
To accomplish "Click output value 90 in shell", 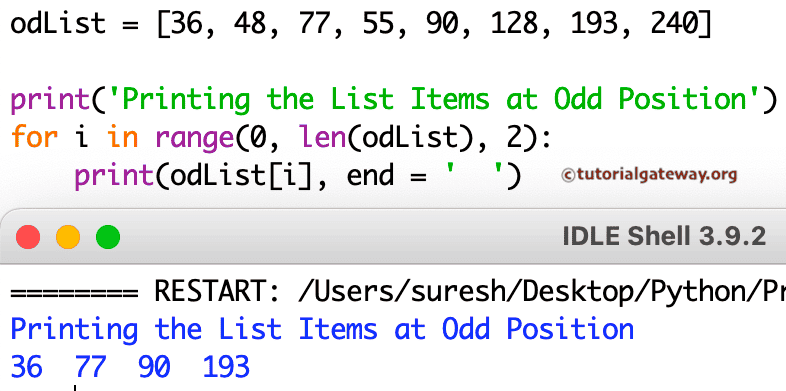I will click(x=154, y=367).
